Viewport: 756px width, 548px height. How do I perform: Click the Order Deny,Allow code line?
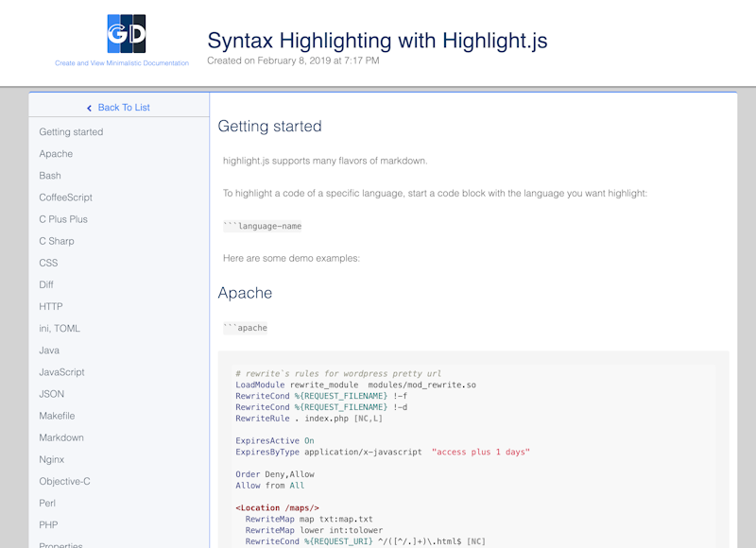275,474
